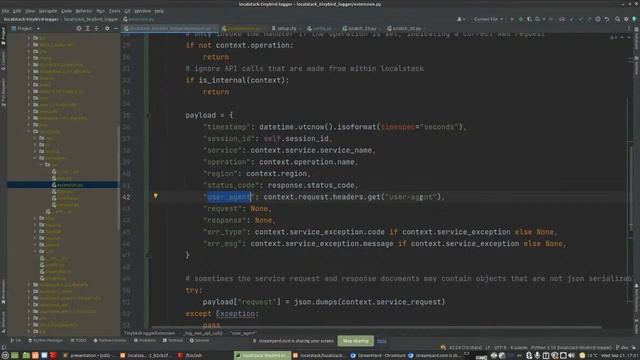This screenshot has width=640, height=360.
Task: Open the user account dropdown in toolbar
Action: click(461, 19)
